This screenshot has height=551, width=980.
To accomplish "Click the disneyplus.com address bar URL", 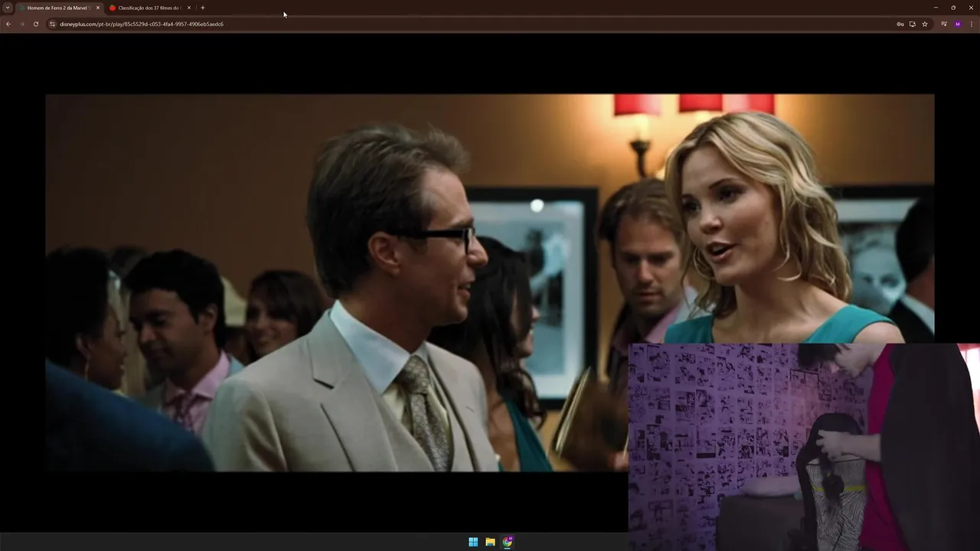I will 142,24.
